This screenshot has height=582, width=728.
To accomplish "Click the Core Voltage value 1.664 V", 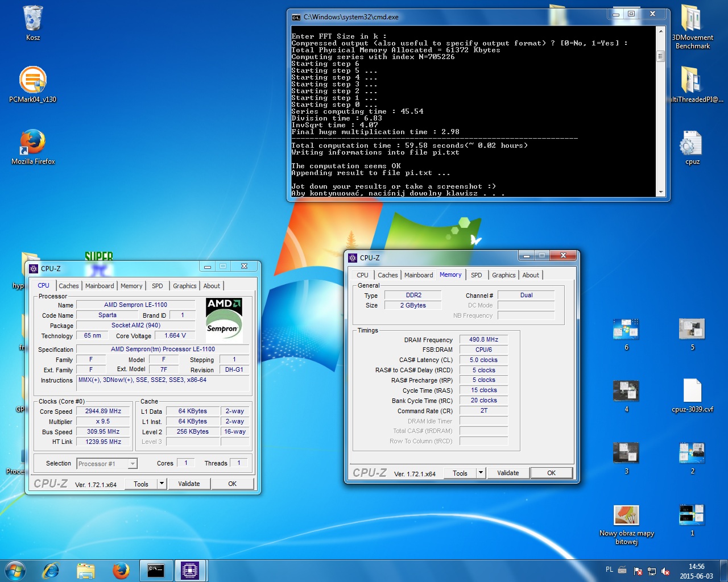I will pyautogui.click(x=175, y=335).
